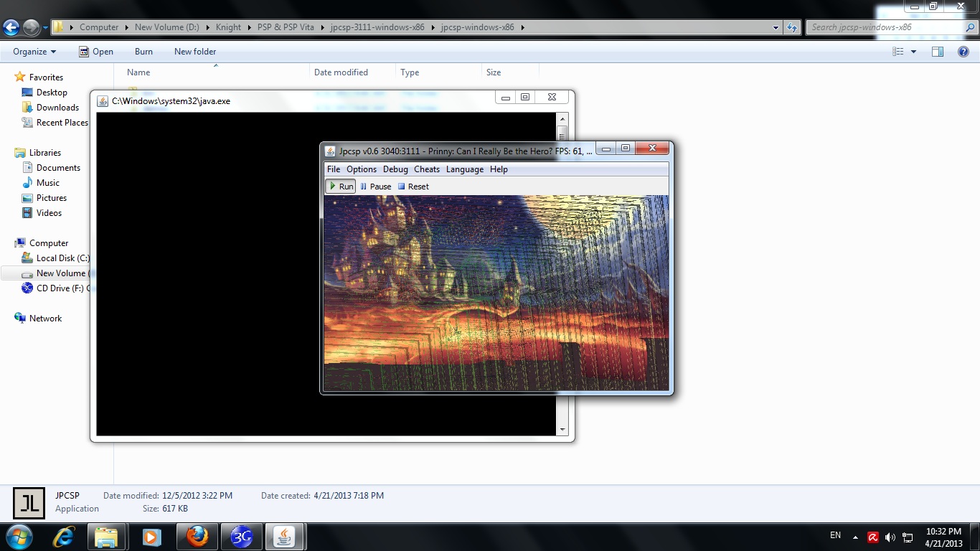Open the Options menu in Jpcsp
The image size is (980, 551).
point(361,169)
